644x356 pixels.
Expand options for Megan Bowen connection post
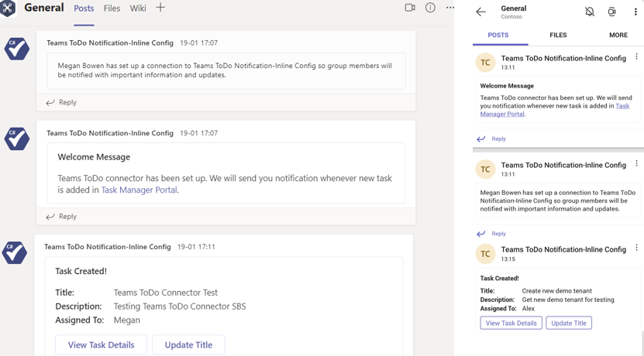(637, 163)
